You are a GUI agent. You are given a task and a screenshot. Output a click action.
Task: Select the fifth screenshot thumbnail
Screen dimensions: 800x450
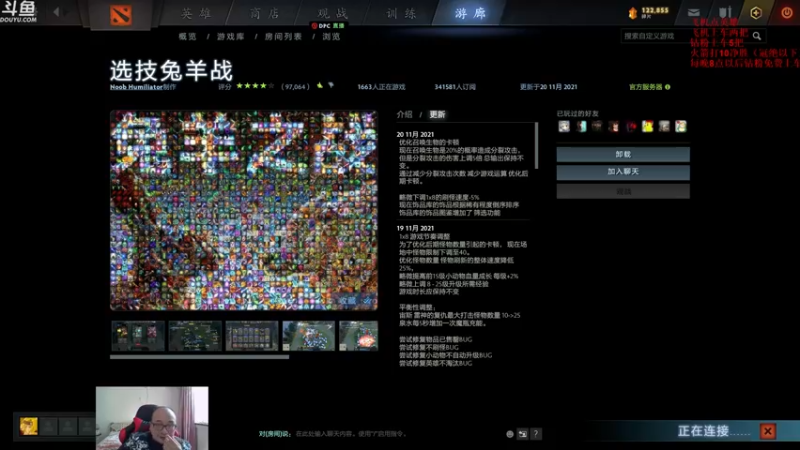click(x=359, y=336)
